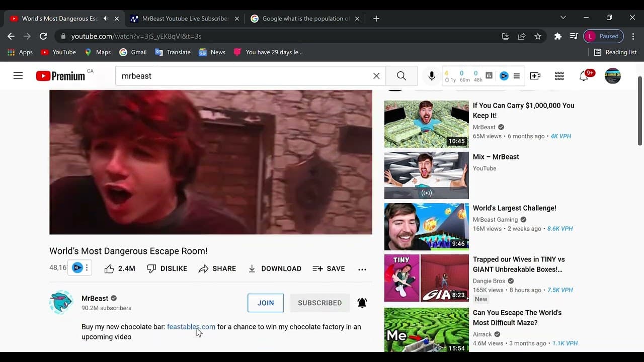Open account avatar menu
644x362 pixels.
(x=613, y=76)
